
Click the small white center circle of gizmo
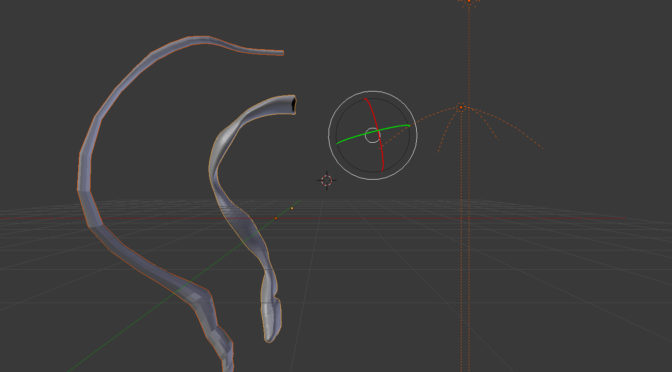pos(372,135)
